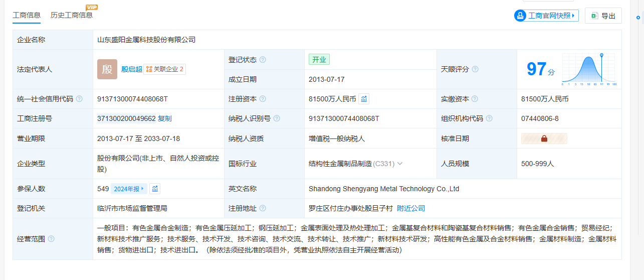
Task: Click the 殷 legal representative avatar
Action: click(107, 69)
